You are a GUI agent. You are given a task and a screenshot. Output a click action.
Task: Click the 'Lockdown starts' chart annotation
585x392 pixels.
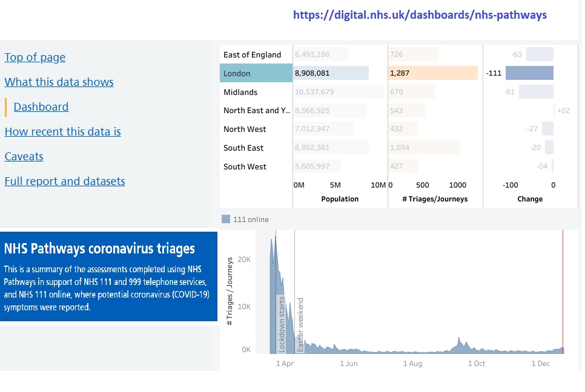pyautogui.click(x=282, y=324)
